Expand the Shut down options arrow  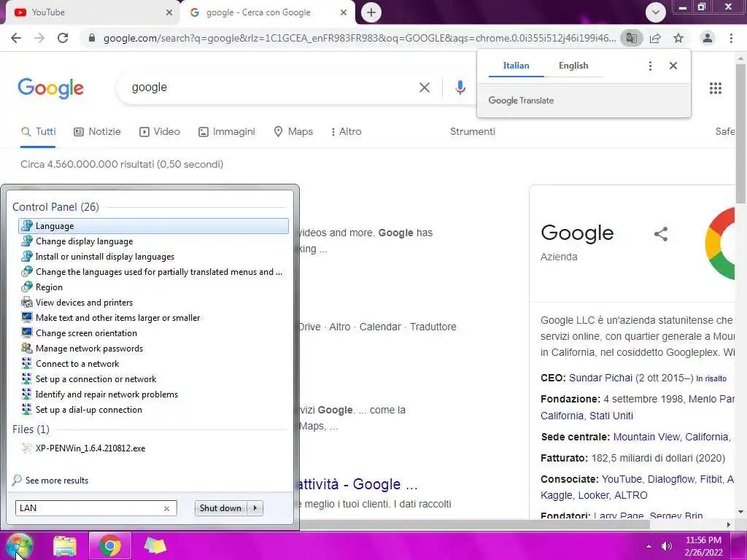pos(255,508)
